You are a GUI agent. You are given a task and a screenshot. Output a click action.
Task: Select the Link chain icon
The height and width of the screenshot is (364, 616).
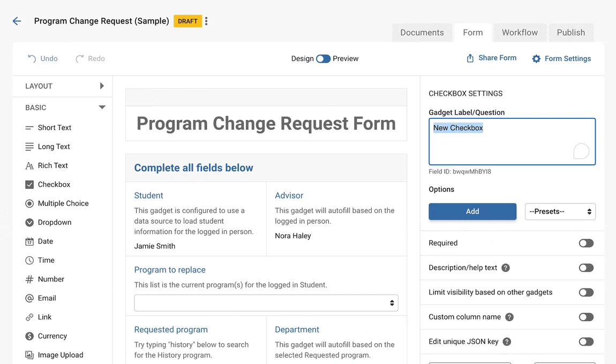click(x=29, y=317)
